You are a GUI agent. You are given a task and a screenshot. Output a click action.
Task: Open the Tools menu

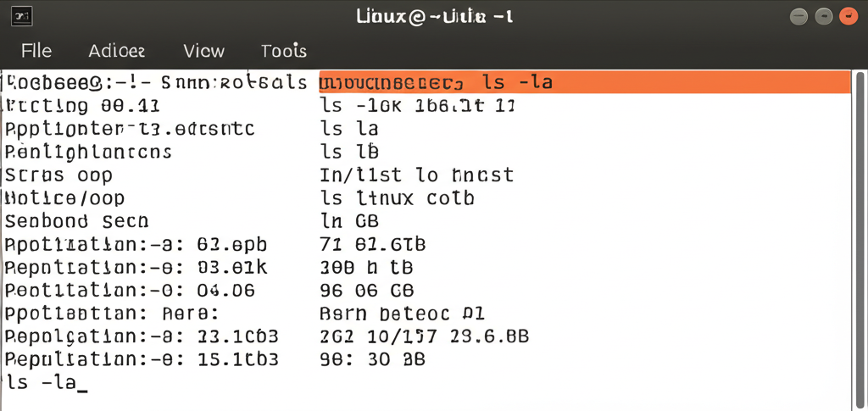click(x=283, y=52)
